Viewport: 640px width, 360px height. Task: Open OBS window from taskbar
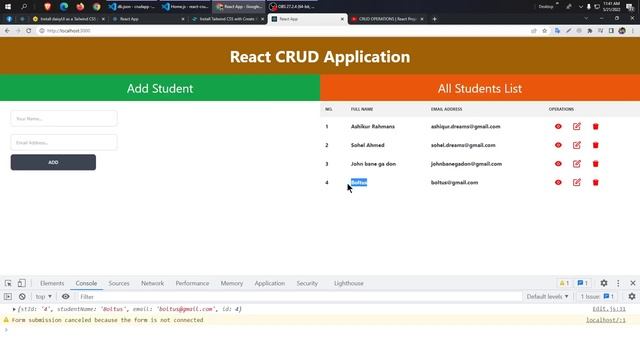point(292,7)
